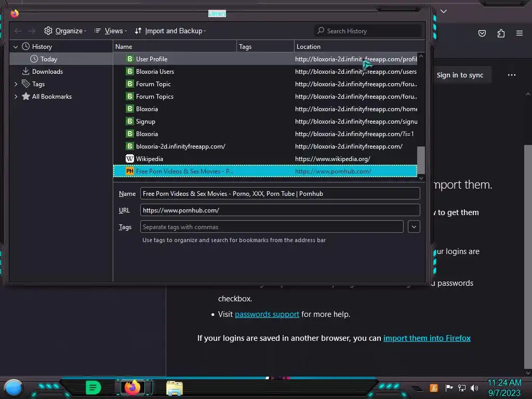
Task: Click the History clock icon in sidebar
Action: click(26, 46)
